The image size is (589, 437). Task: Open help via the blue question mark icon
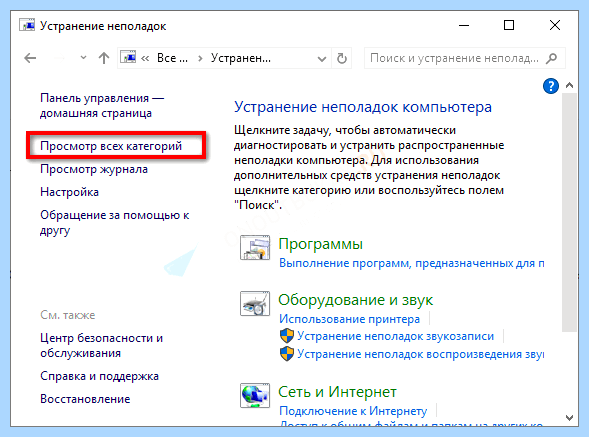tap(550, 86)
